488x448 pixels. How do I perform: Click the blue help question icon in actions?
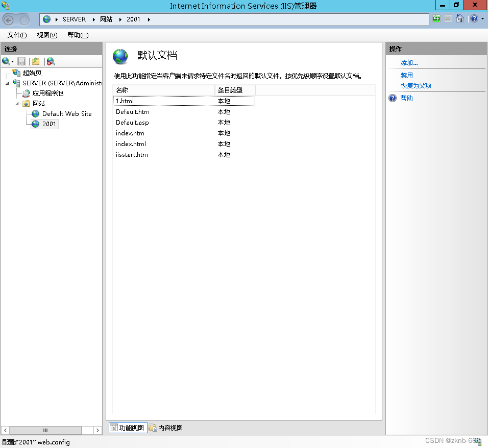[393, 98]
